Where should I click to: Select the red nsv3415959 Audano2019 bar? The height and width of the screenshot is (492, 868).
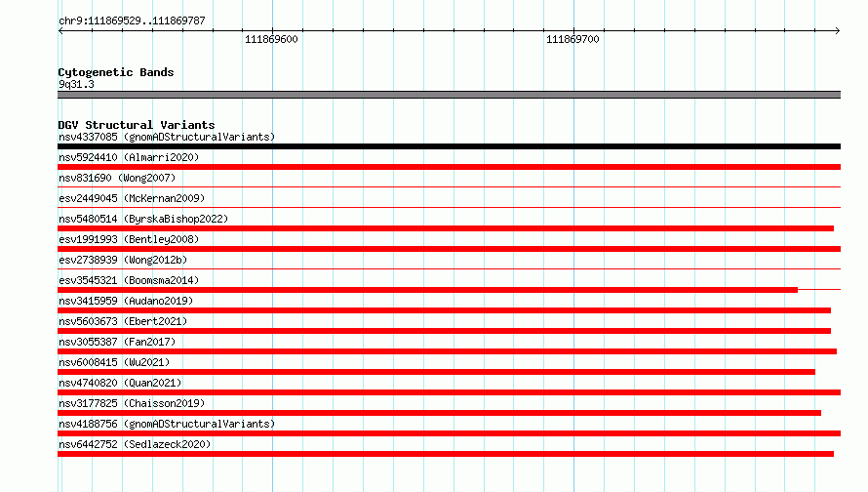tap(444, 310)
